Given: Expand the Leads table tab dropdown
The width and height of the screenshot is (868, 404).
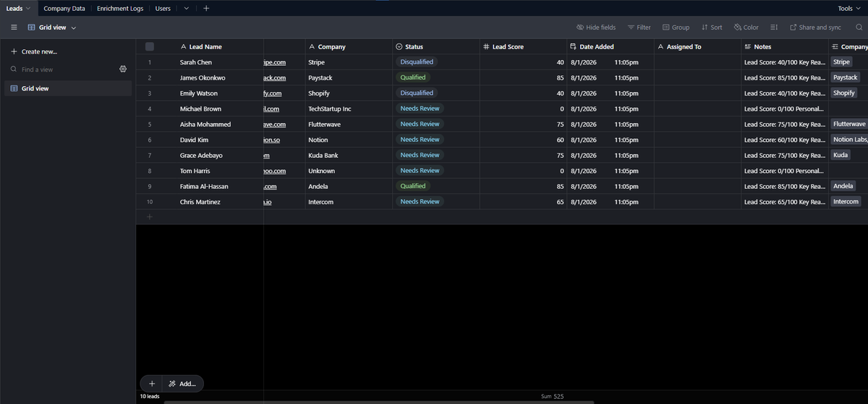Looking at the screenshot, I should point(28,8).
